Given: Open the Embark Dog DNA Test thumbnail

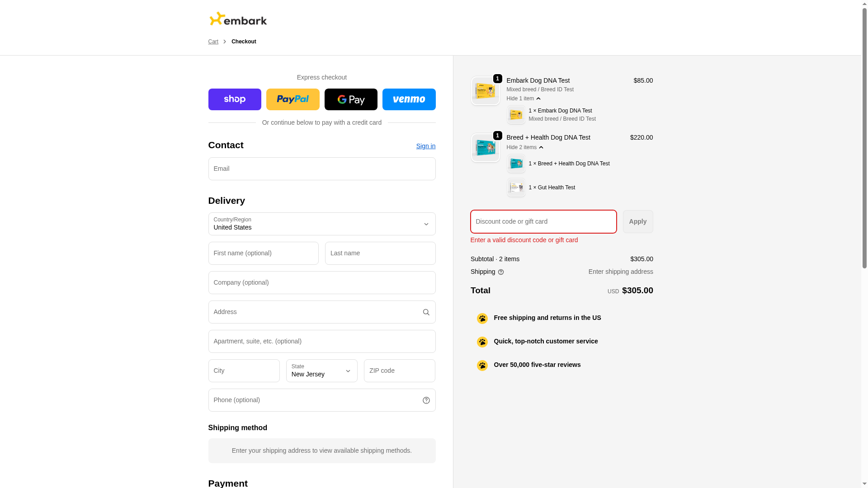Looking at the screenshot, I should pyautogui.click(x=485, y=91).
